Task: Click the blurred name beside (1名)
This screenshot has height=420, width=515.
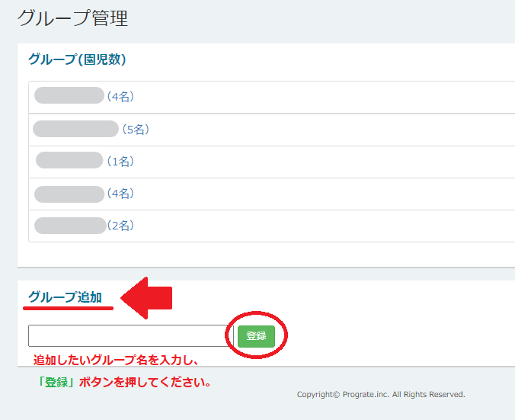Action: pyautogui.click(x=69, y=160)
